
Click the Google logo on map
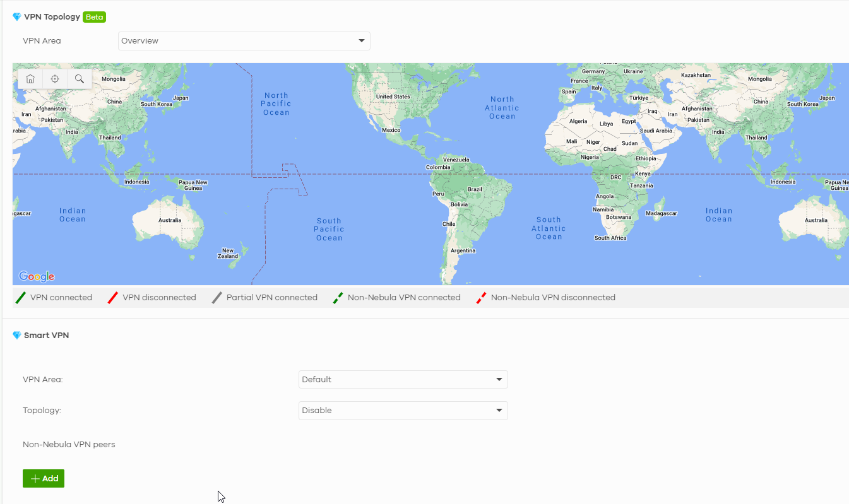click(37, 276)
